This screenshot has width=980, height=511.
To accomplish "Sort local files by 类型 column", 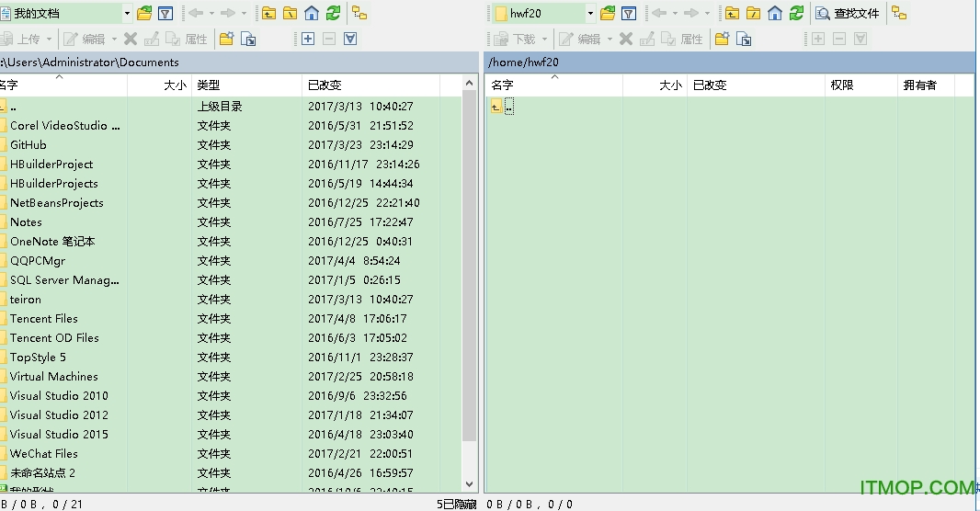I will pyautogui.click(x=246, y=85).
